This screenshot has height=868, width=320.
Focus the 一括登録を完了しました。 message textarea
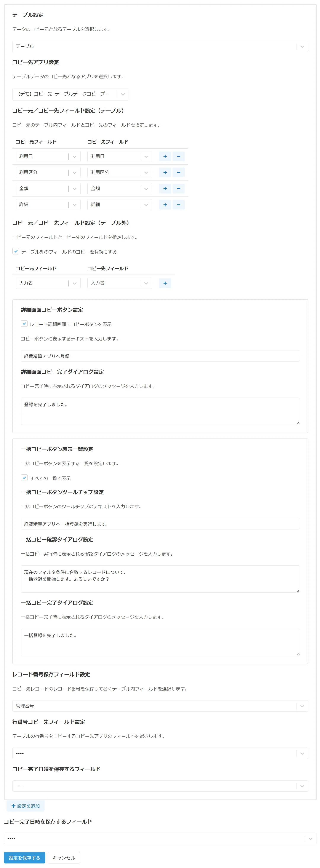coord(160,642)
